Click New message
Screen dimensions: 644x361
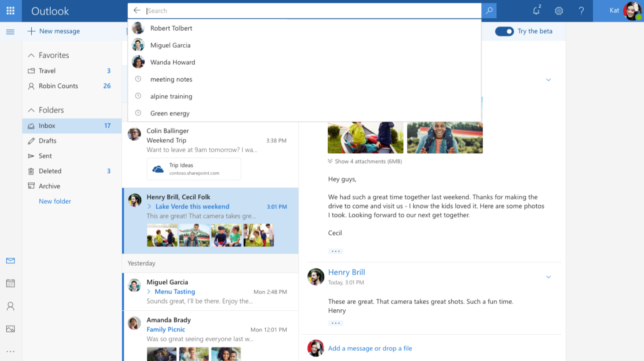pyautogui.click(x=53, y=31)
